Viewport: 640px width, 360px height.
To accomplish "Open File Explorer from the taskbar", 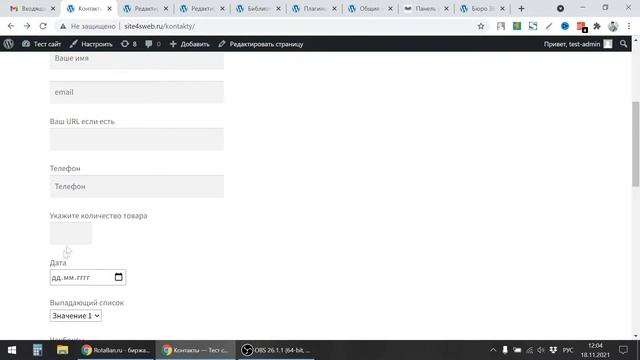I will [62, 350].
